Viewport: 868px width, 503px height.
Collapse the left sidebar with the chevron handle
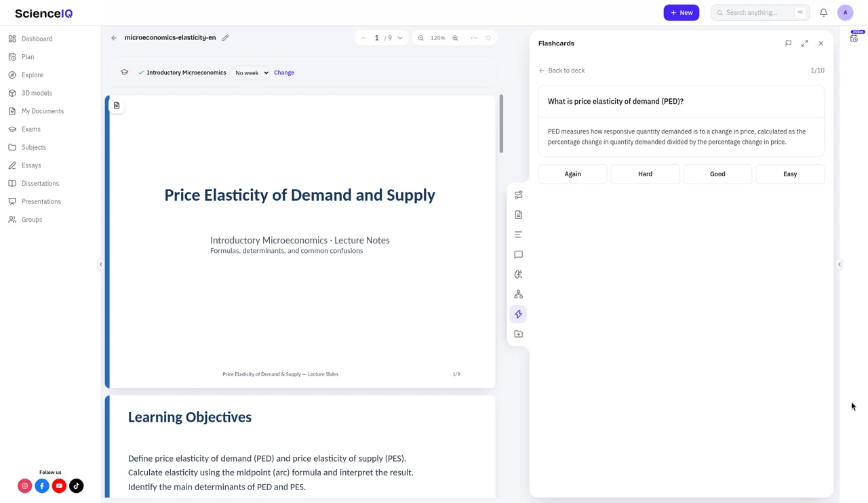(x=101, y=264)
